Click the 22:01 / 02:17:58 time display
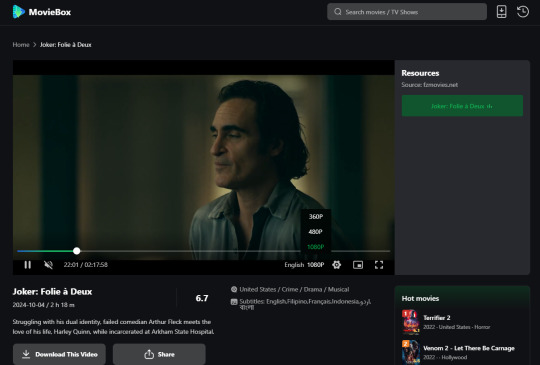 click(x=85, y=264)
